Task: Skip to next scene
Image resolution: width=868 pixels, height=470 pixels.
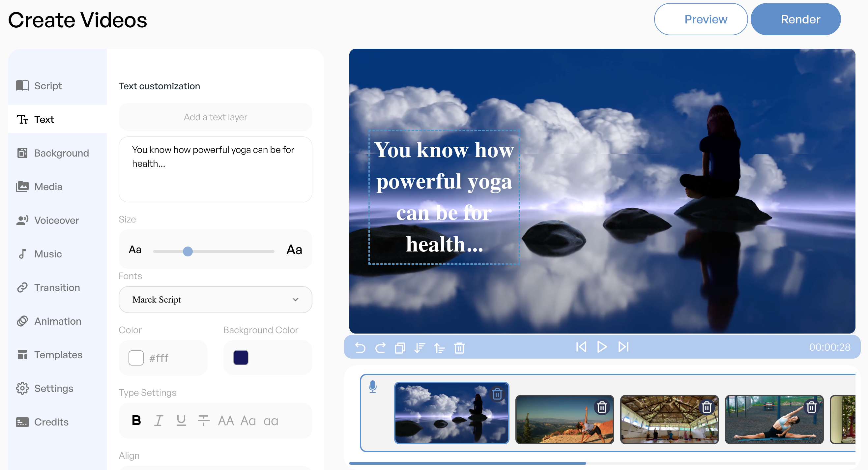Action: click(x=623, y=347)
